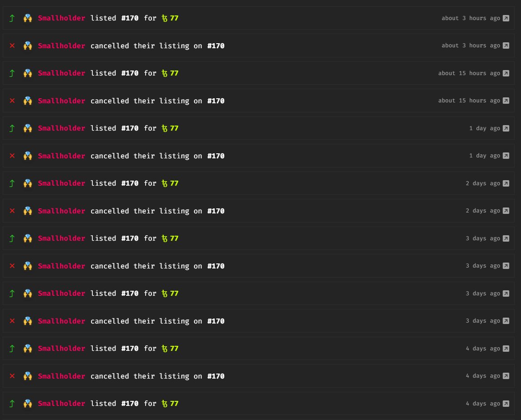Viewport: 521px width, 420px height.
Task: Click the red X cancel icon beside the 3-hours-ago cancellation
Action: (11, 46)
